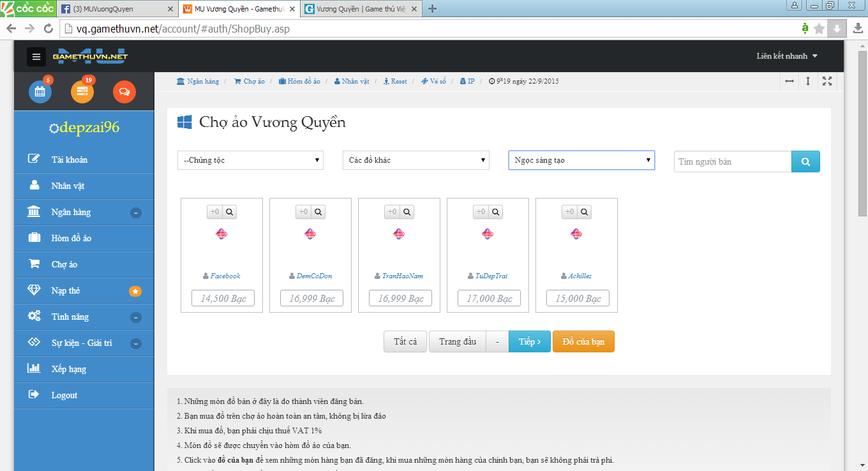Expand the Ngân hàng sidebar submenu

136,213
